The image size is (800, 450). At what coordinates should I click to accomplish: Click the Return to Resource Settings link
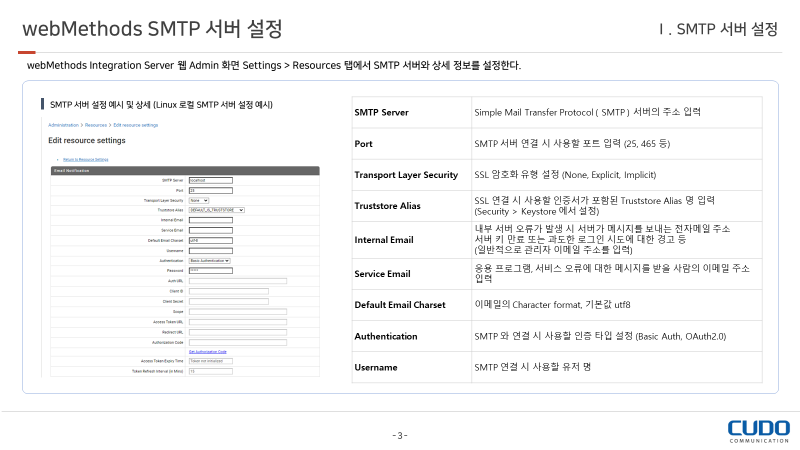(85, 159)
